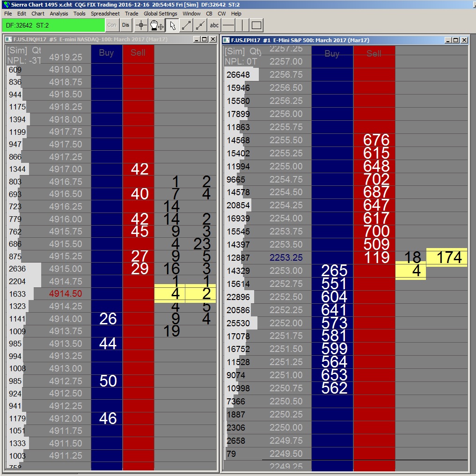The image size is (476, 476).
Task: Click NASDAQ buy cell with 26 at 4914.00
Action: tap(107, 319)
